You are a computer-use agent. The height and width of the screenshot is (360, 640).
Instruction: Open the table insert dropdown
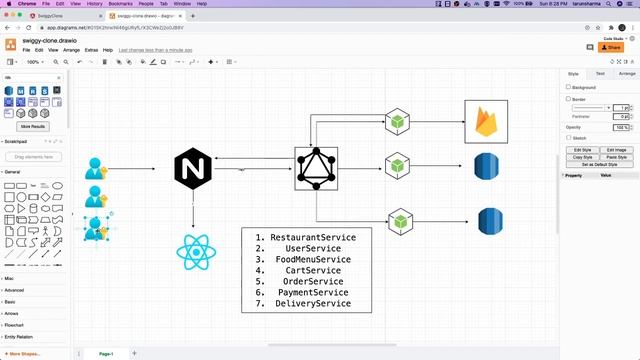coord(231,62)
